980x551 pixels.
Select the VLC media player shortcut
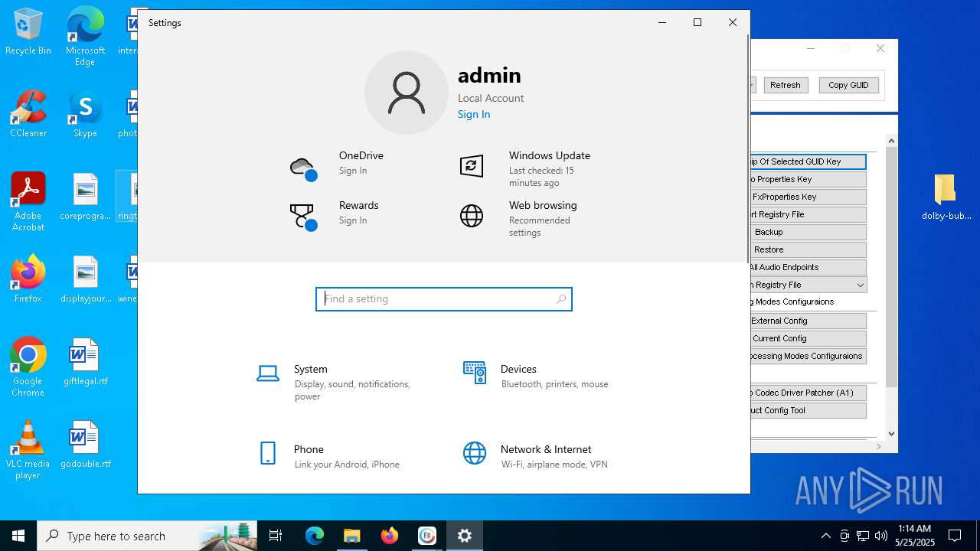pos(28,450)
